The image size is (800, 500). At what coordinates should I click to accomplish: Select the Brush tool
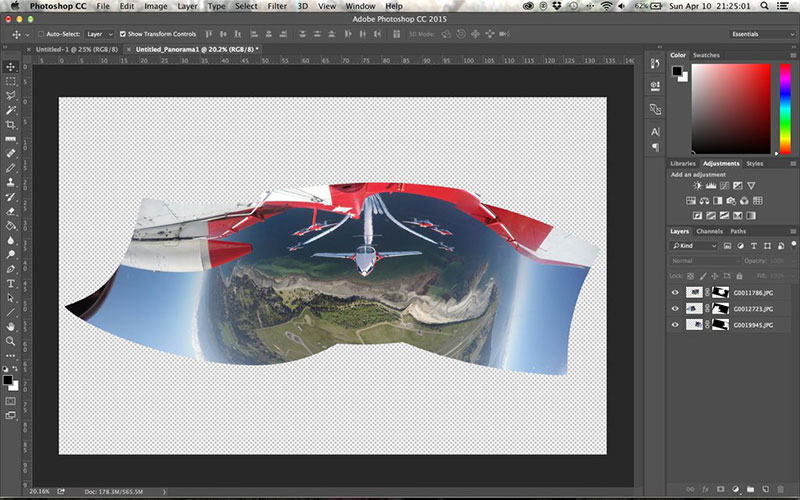tap(10, 168)
